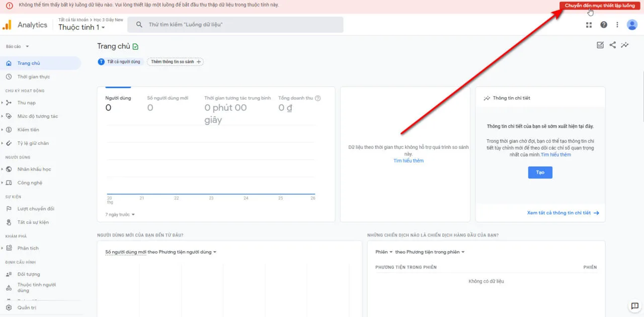Open the Insights sparkline icon
Image resolution: width=644 pixels, height=317 pixels.
coord(625,45)
